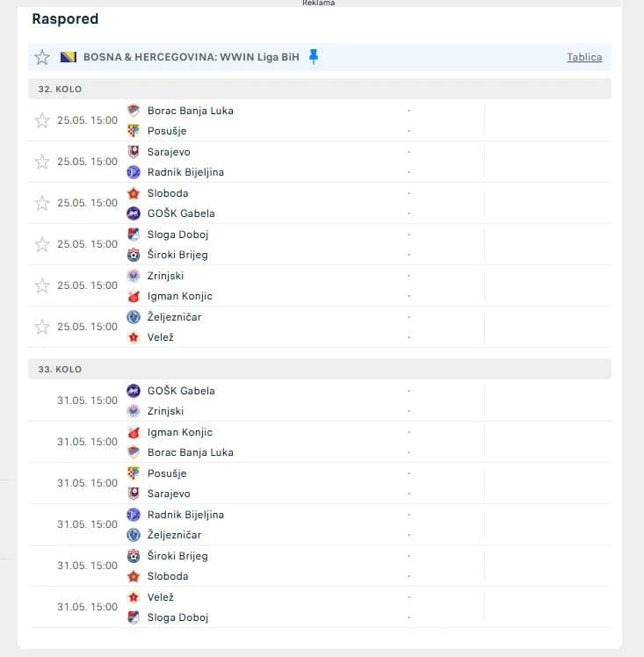Star the Borac Banja Luka vs Posušje match
The width and height of the screenshot is (644, 657).
click(x=42, y=120)
